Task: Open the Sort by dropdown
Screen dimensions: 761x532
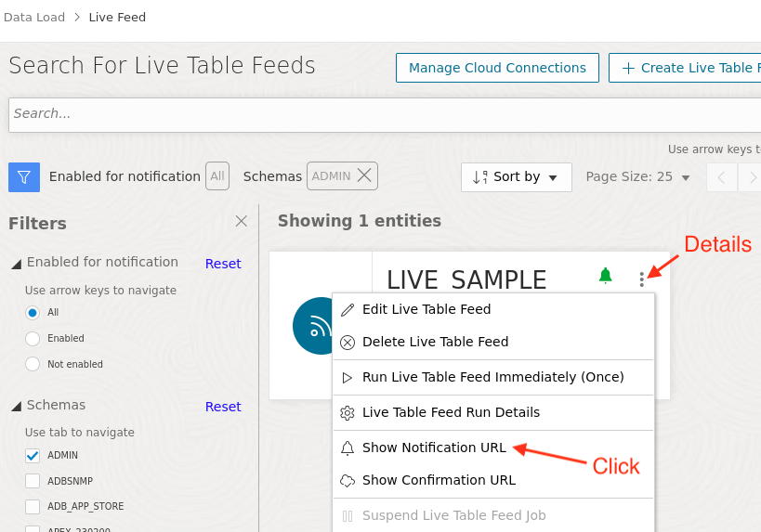Action: coord(517,177)
